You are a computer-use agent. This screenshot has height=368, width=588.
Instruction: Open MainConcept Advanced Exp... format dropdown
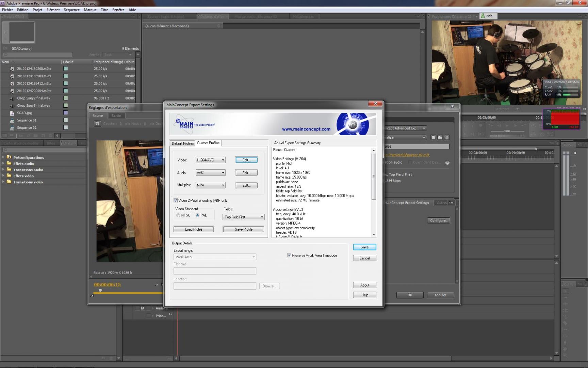(x=405, y=128)
